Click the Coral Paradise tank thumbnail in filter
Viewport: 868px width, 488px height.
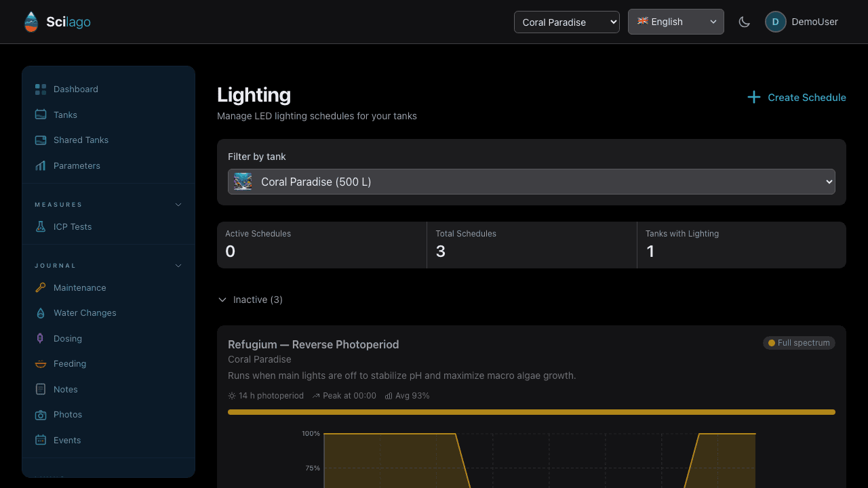[243, 182]
